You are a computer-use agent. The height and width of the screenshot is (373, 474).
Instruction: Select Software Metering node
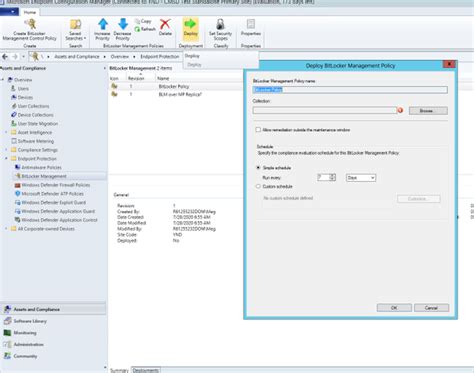coord(36,141)
